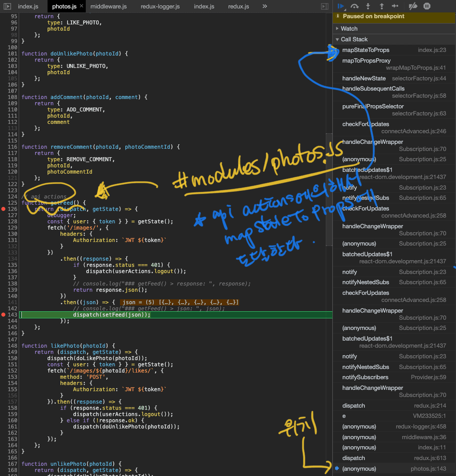Click the editor vertical scrollbar
Viewport: 456px width, 476px height.
click(329, 186)
